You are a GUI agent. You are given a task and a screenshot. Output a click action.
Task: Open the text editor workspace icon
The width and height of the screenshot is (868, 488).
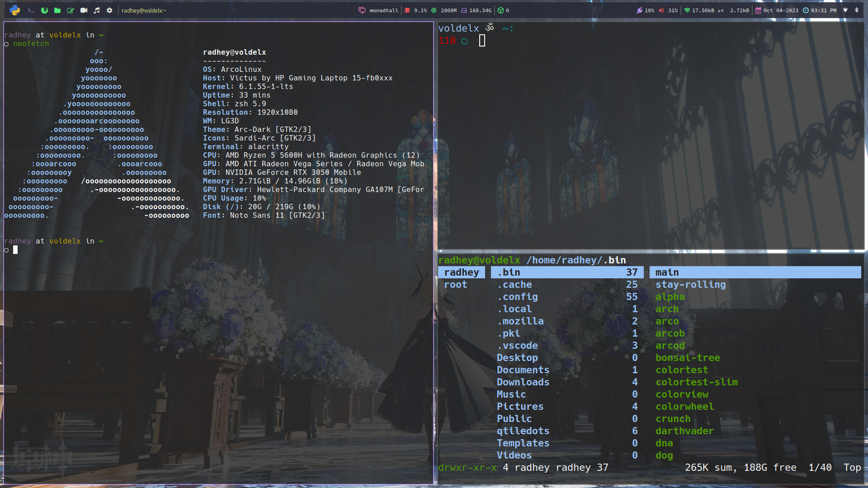[x=71, y=10]
